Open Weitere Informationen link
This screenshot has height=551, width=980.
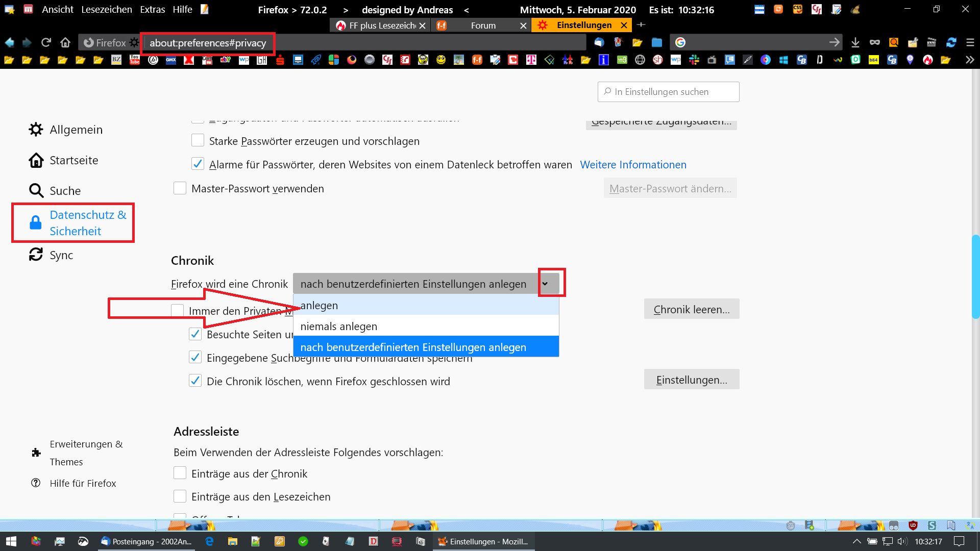(633, 165)
